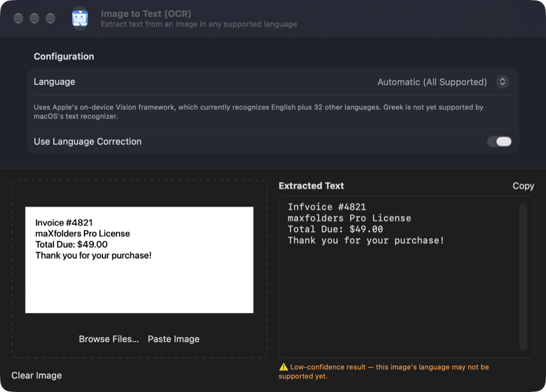The image size is (546, 392).
Task: Click the 'Infvoice #4821' extracted line
Action: pyautogui.click(x=326, y=207)
